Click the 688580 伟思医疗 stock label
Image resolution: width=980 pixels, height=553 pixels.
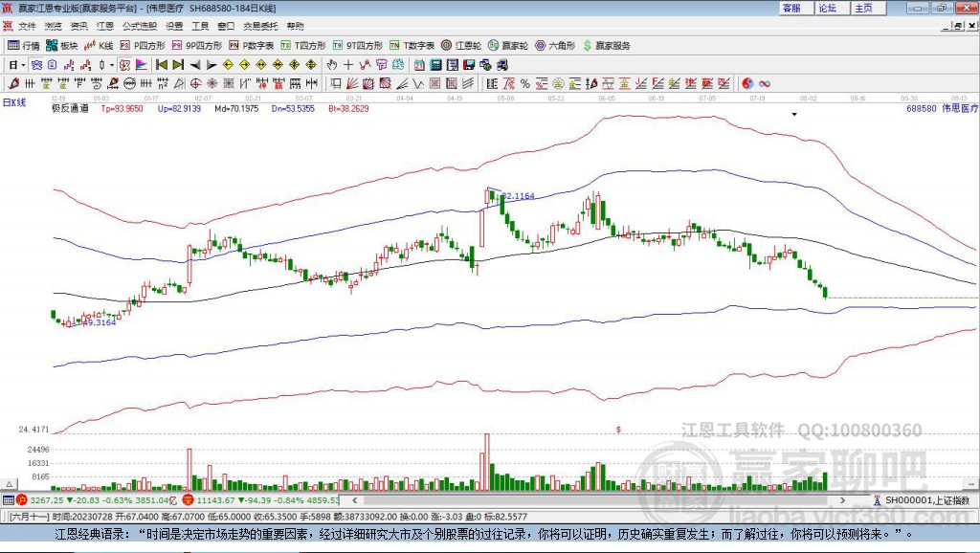[x=942, y=109]
